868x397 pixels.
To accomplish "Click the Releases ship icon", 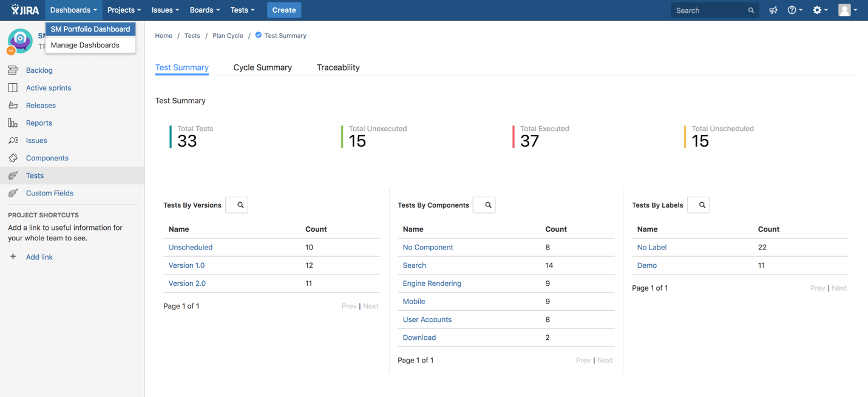I will click(13, 106).
